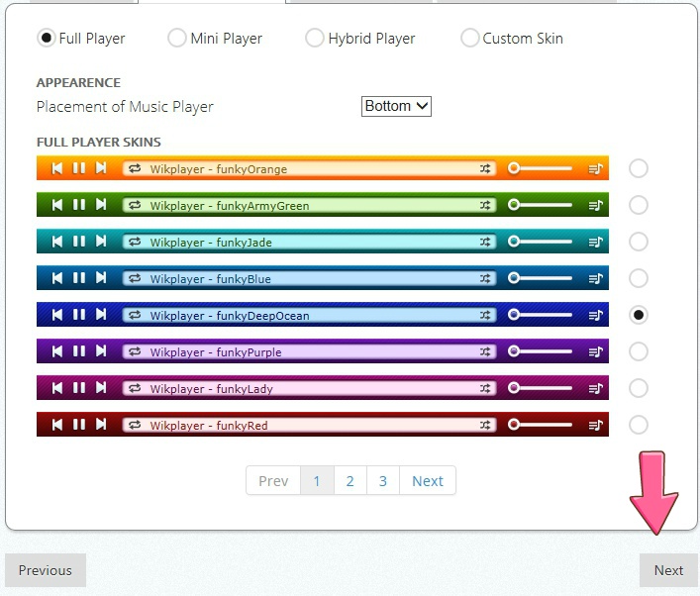Click pause icon on funkyOrange skin
The image size is (700, 596).
pyautogui.click(x=79, y=168)
